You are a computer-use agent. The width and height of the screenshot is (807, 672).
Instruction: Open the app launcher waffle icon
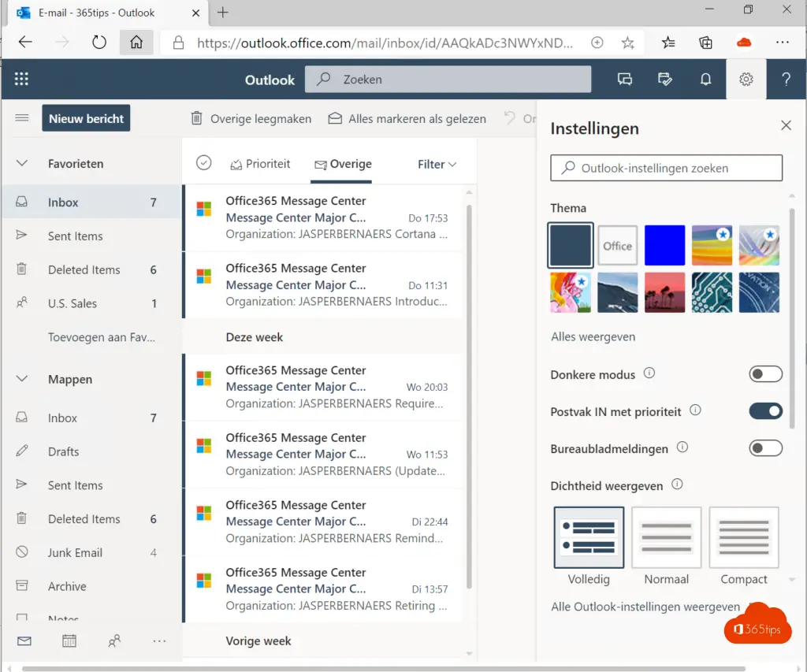tap(21, 79)
